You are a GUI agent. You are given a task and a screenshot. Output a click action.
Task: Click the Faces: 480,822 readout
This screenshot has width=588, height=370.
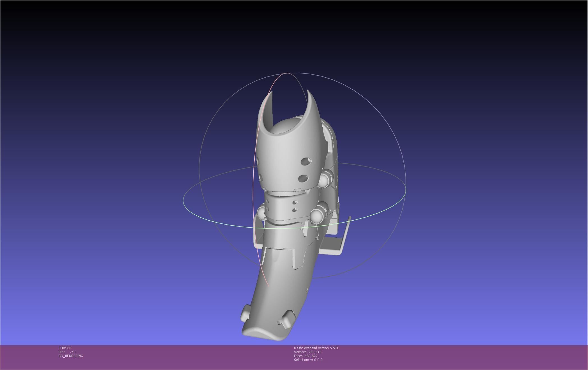(x=306, y=356)
